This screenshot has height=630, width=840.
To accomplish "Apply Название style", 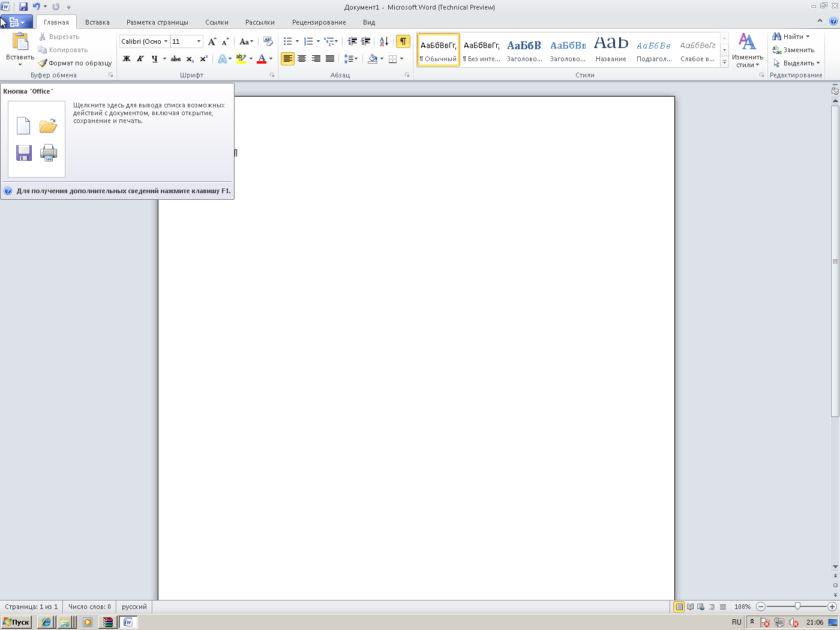I will tap(611, 50).
